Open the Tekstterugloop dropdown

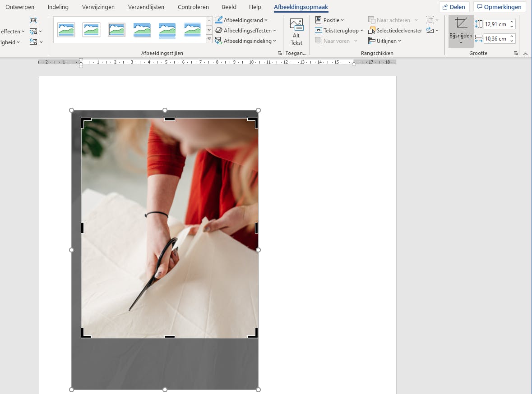click(339, 31)
